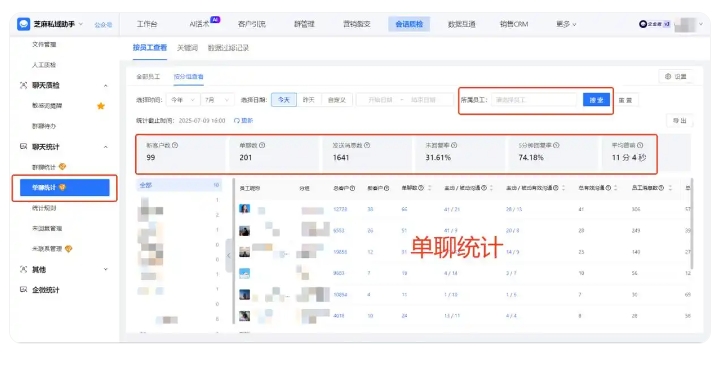Expand the 其他 sidebar section

coord(105,269)
